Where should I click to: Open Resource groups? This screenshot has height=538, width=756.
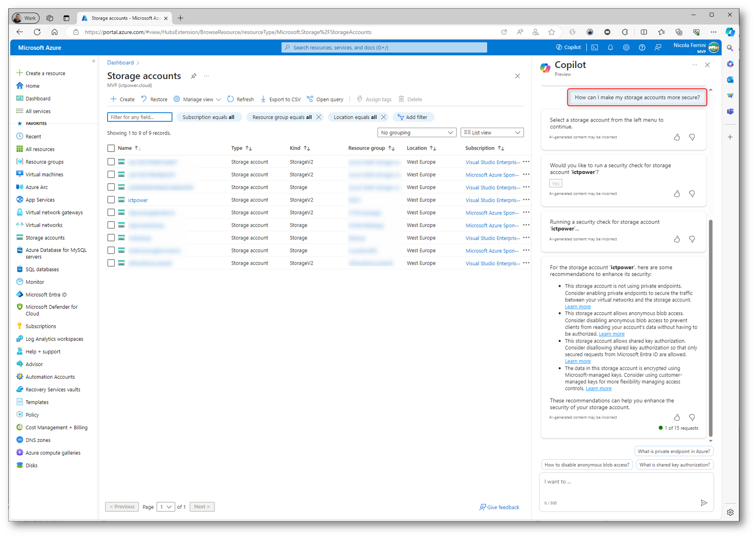[44, 162]
